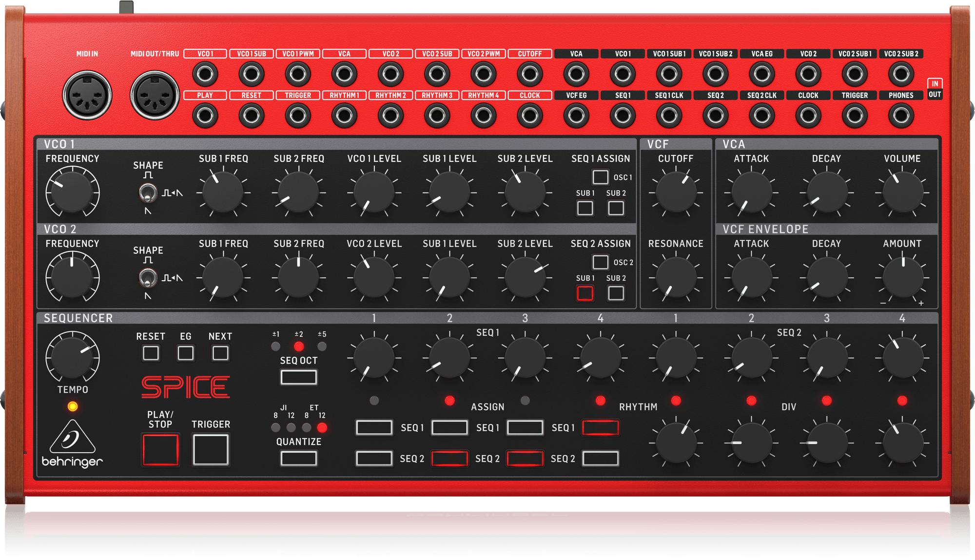The width and height of the screenshot is (975, 560).
Task: Click the SEQ 2 CLK output jack
Action: pyautogui.click(x=761, y=116)
